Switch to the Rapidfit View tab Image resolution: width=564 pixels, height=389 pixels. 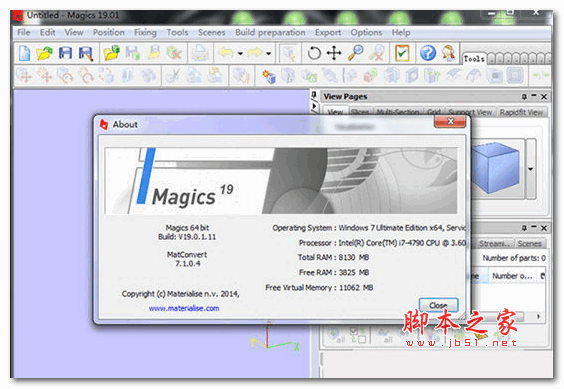(x=521, y=112)
